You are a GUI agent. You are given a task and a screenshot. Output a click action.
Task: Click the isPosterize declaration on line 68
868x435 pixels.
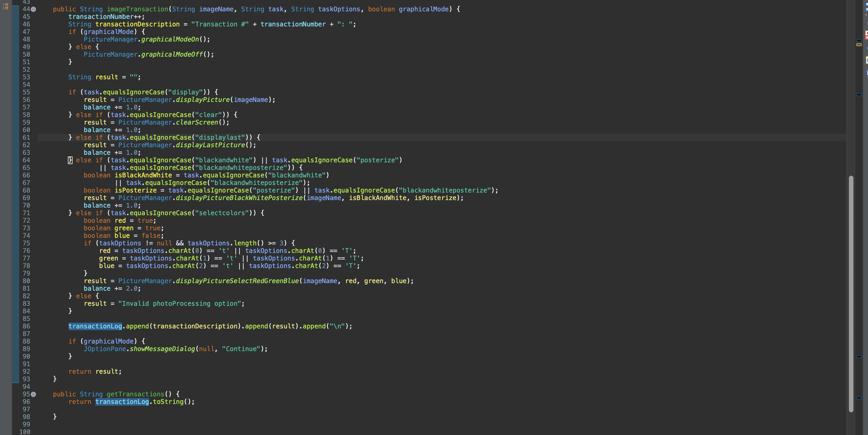coord(135,190)
